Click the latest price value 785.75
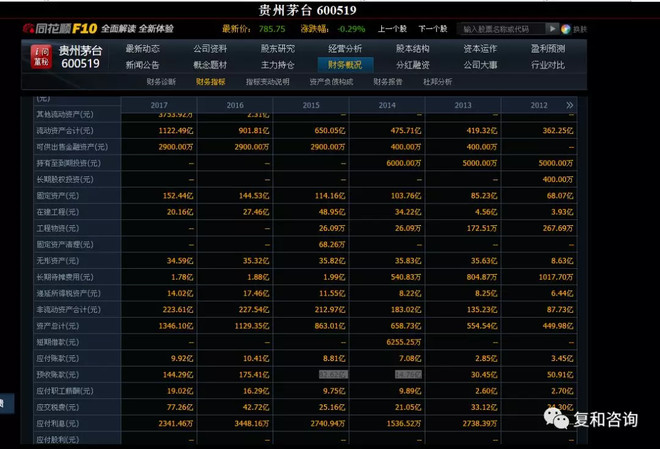660x449 pixels. click(x=272, y=29)
